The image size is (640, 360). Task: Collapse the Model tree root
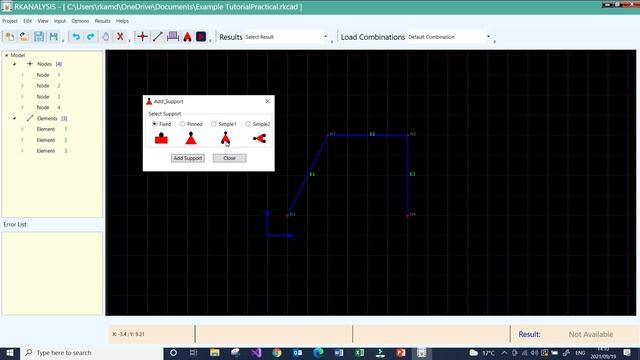pyautogui.click(x=7, y=55)
